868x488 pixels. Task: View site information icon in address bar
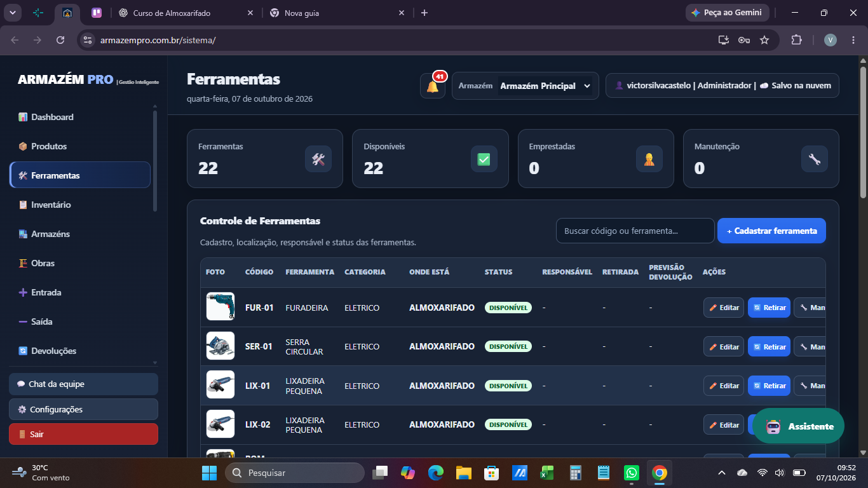click(88, 40)
